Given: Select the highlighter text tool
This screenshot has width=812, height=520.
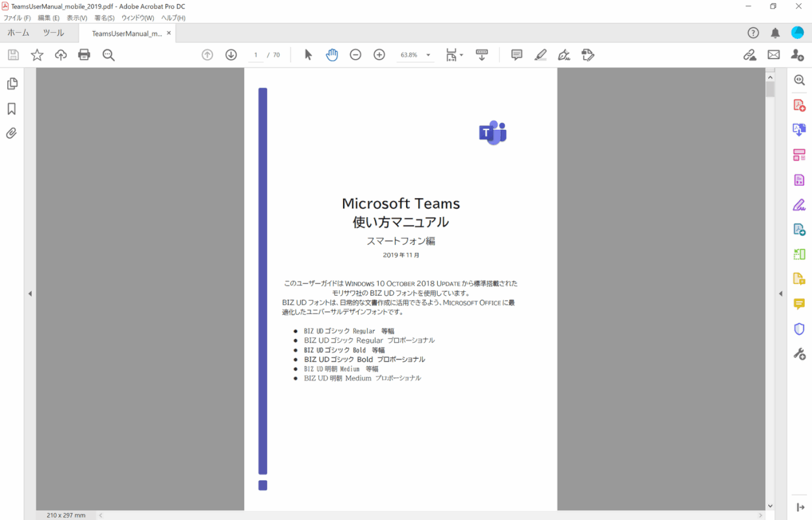Looking at the screenshot, I should point(540,55).
